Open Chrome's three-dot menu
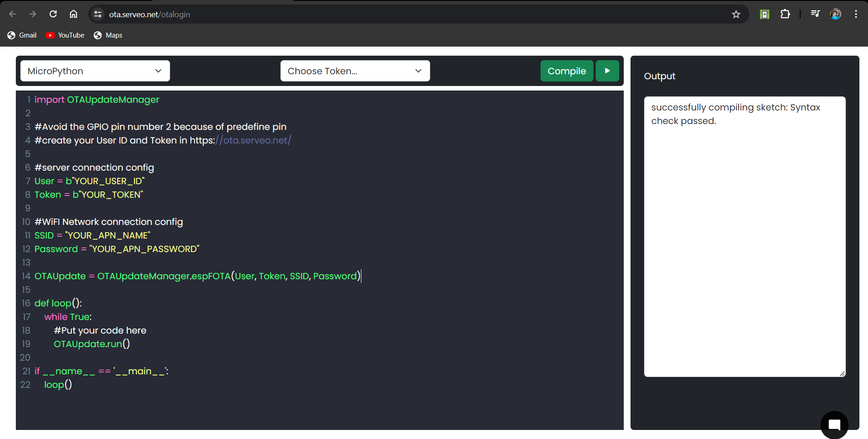Screen dimensions: 868x439 coord(856,14)
